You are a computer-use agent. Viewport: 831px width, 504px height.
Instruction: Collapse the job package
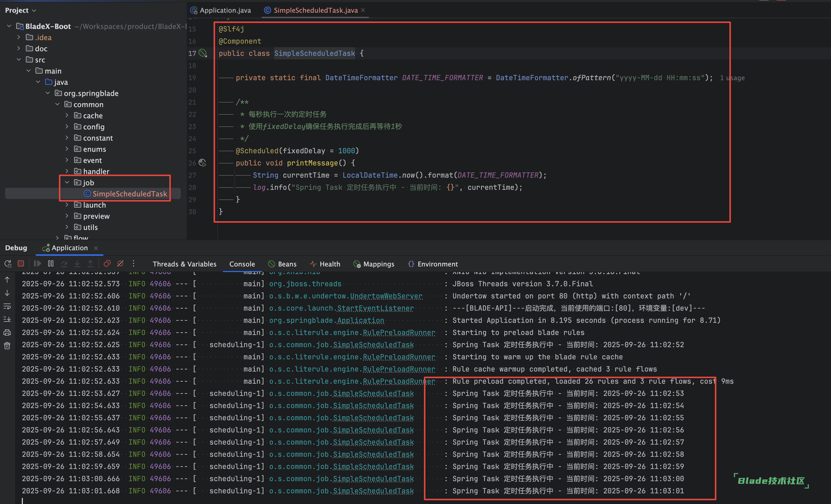[67, 182]
